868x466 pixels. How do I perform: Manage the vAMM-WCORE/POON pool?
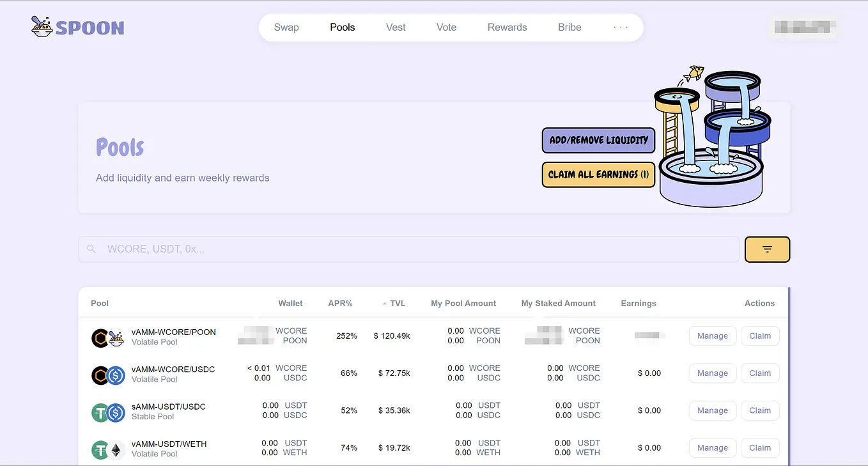[x=713, y=336]
